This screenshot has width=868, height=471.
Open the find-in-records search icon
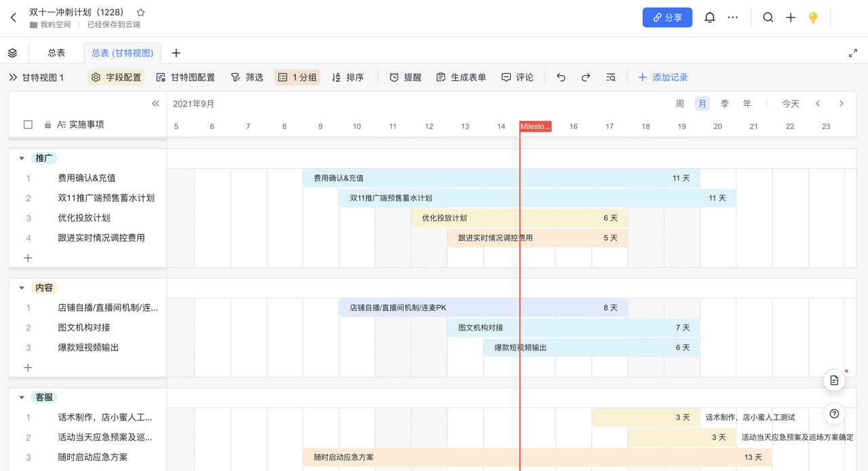(611, 77)
